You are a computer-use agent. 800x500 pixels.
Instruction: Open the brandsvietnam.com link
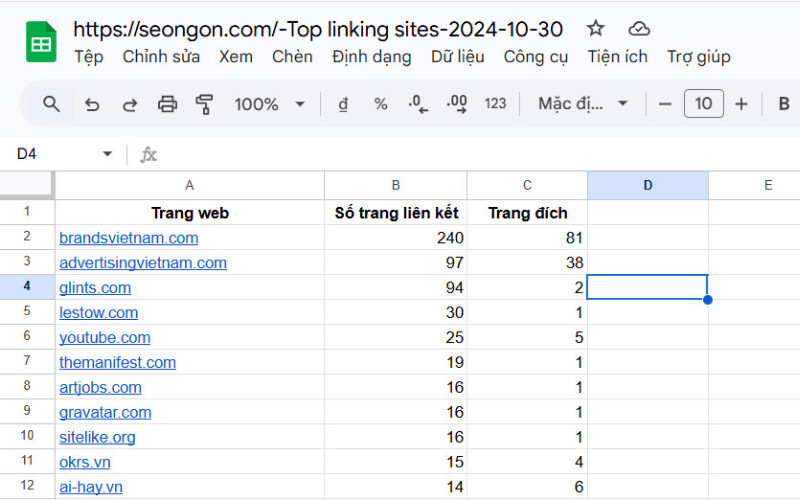[129, 238]
